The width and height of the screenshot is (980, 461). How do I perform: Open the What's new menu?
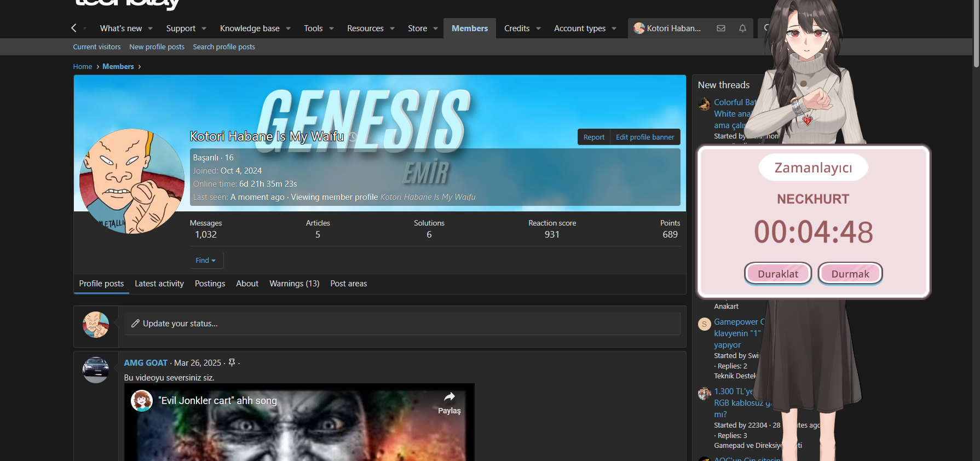(121, 28)
